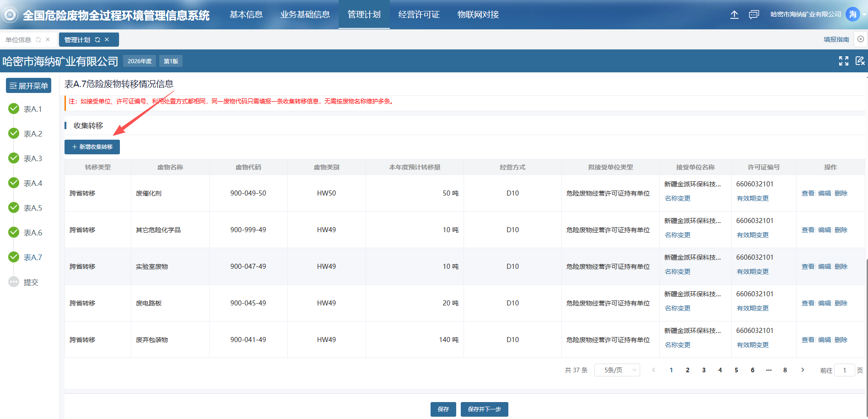Switch to the 物联网对接 menu
The width and height of the screenshot is (868, 419).
click(478, 15)
